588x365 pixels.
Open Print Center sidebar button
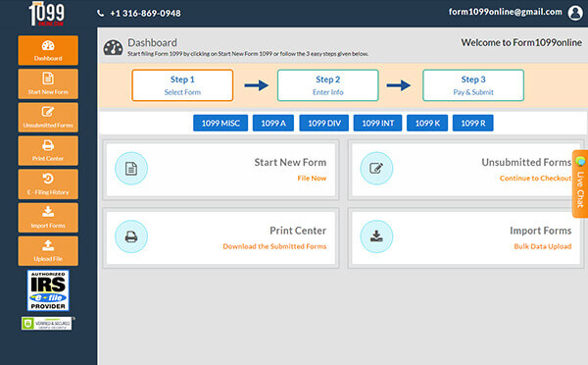pos(48,150)
